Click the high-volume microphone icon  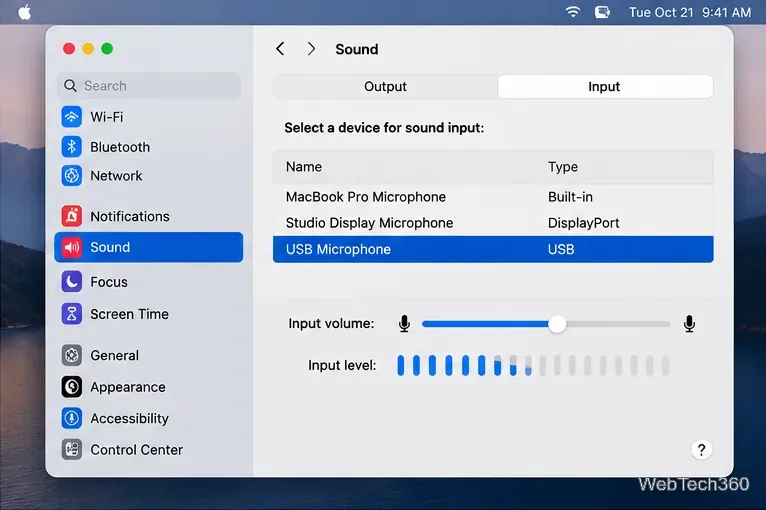689,323
